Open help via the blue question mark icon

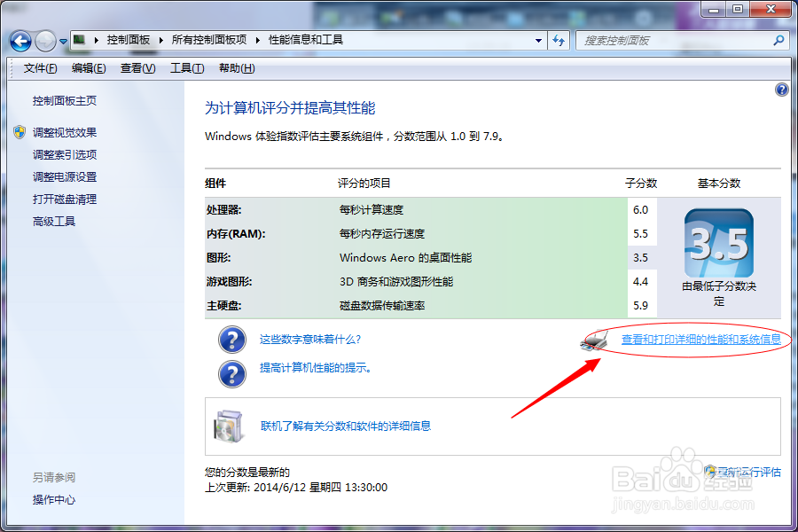point(780,89)
